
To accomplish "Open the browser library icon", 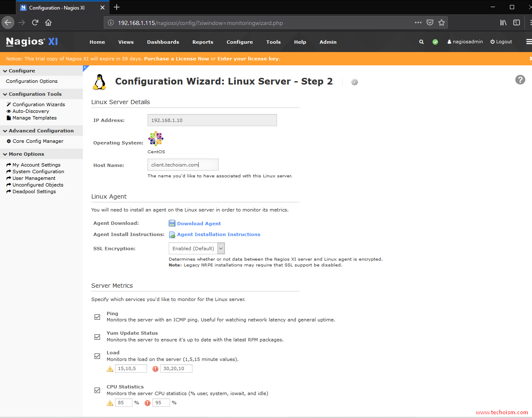I will click(503, 22).
